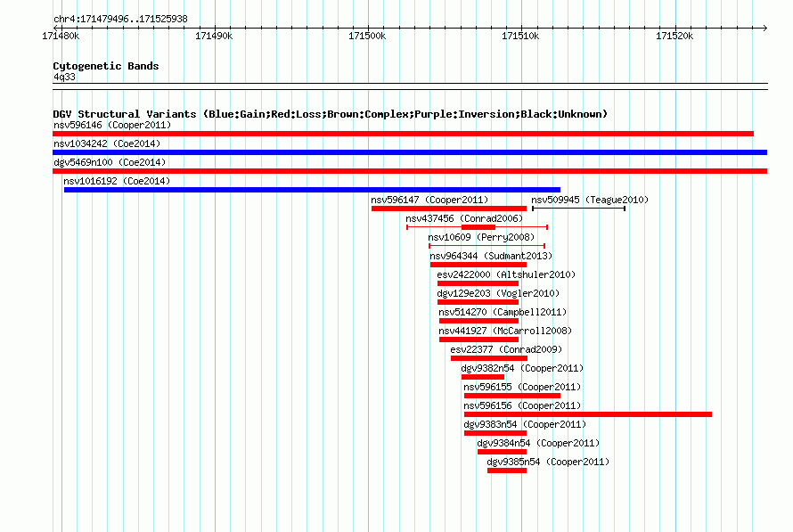Open the dgv9382n54 (Cooper2011) label
The height and width of the screenshot is (532, 793).
pyautogui.click(x=522, y=368)
